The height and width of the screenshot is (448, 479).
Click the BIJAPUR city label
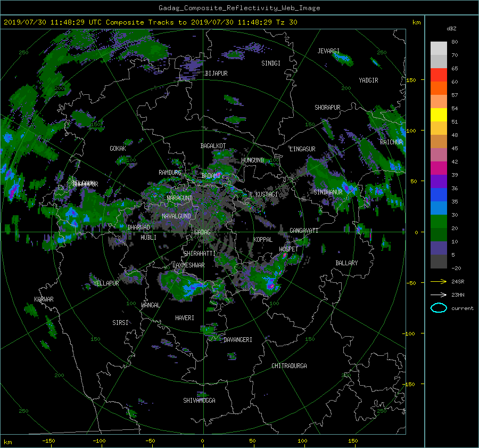tap(216, 74)
